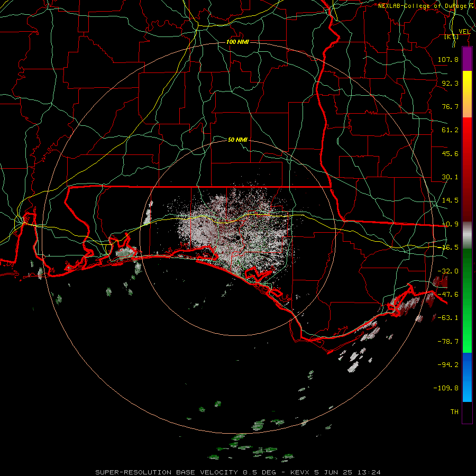Image resolution: width=476 pixels, height=476 pixels.
Task: Select the 107.8 velocity scale value
Action: coord(448,59)
